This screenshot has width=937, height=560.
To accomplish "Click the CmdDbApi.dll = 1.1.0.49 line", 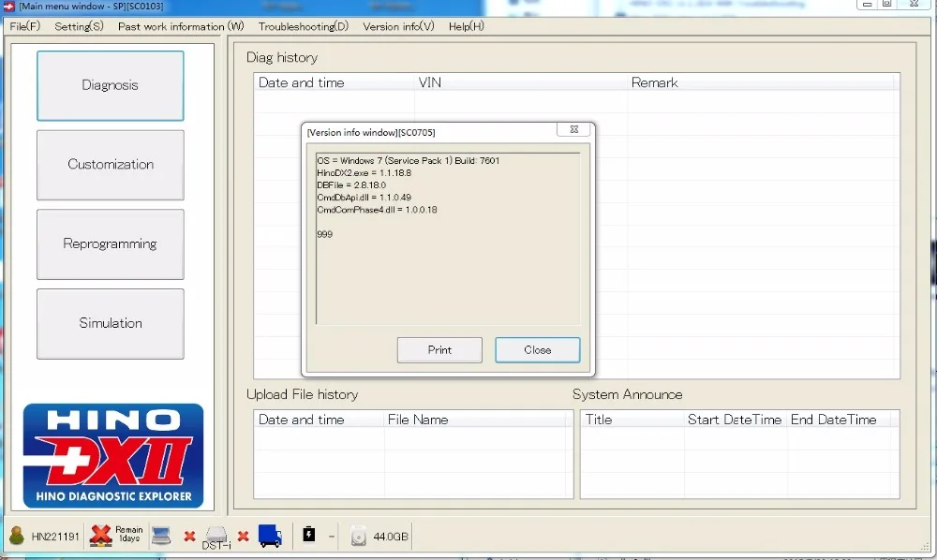I will (x=364, y=197).
